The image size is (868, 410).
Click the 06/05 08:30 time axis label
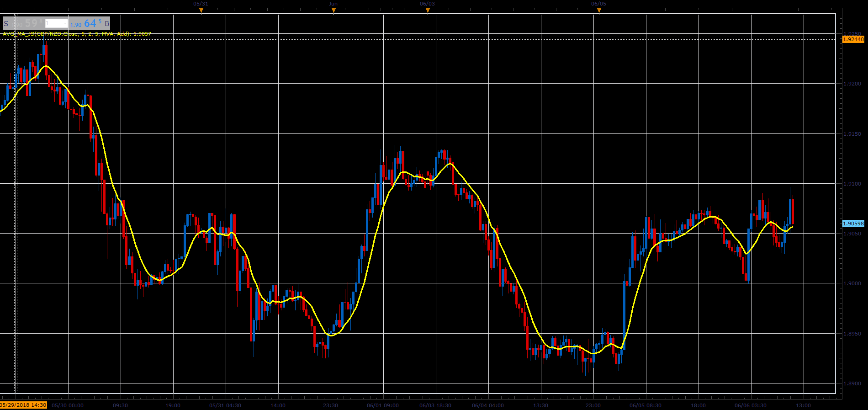click(646, 405)
